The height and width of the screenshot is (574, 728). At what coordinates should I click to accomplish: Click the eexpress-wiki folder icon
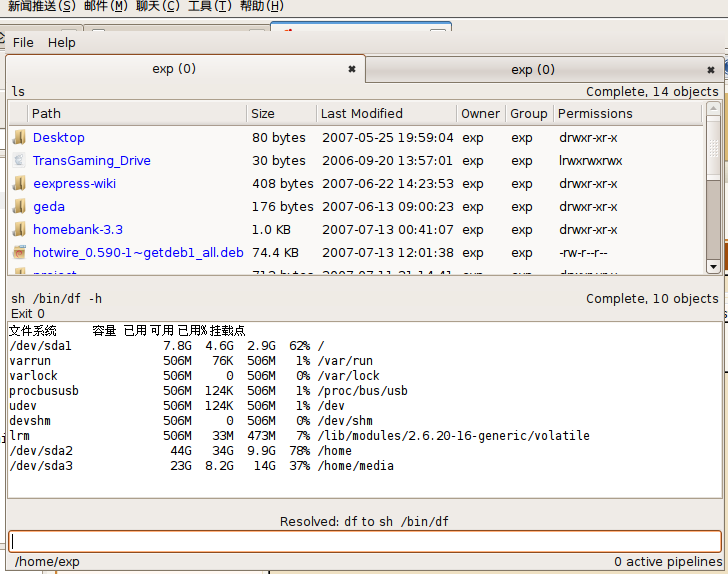19,183
